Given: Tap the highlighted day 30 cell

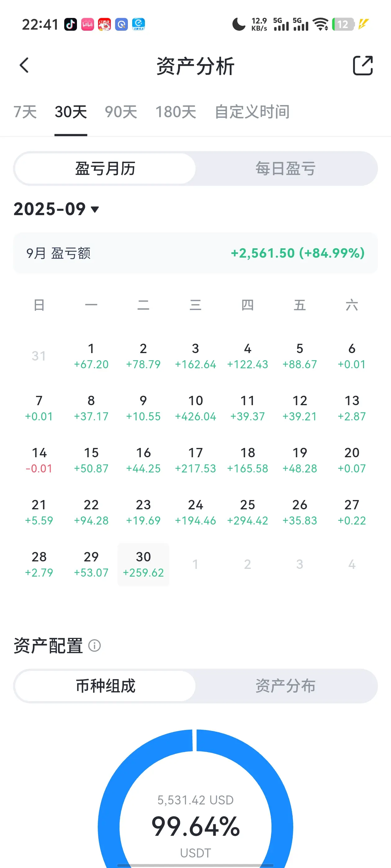Looking at the screenshot, I should tap(143, 565).
